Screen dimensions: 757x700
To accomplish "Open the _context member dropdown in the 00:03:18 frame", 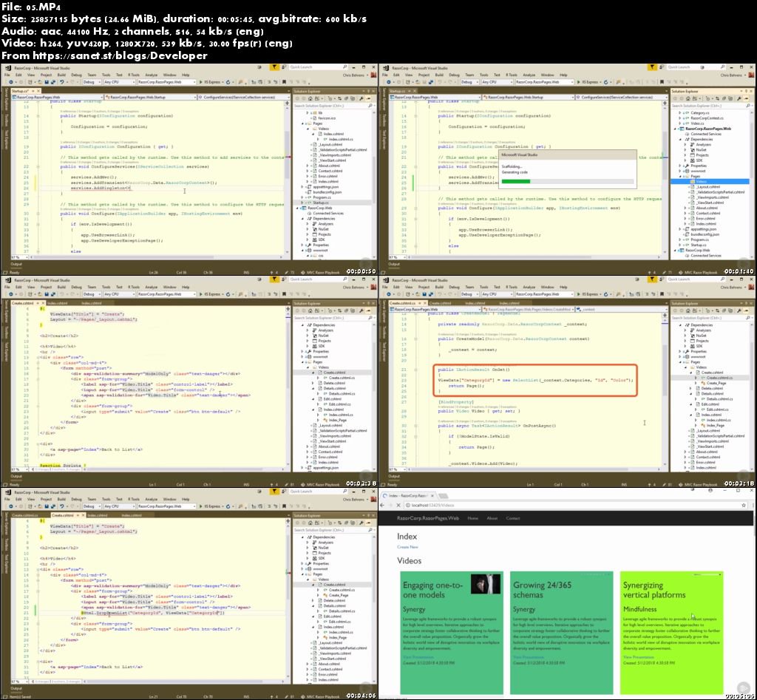I will point(621,309).
